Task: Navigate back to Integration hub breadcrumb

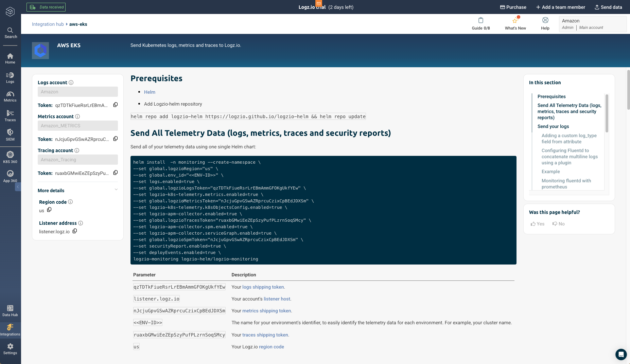Action: tap(48, 24)
